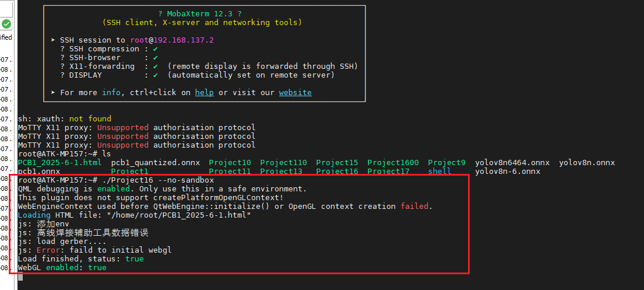Select file PCB1_2025-6-1.html in ls output

(60, 162)
